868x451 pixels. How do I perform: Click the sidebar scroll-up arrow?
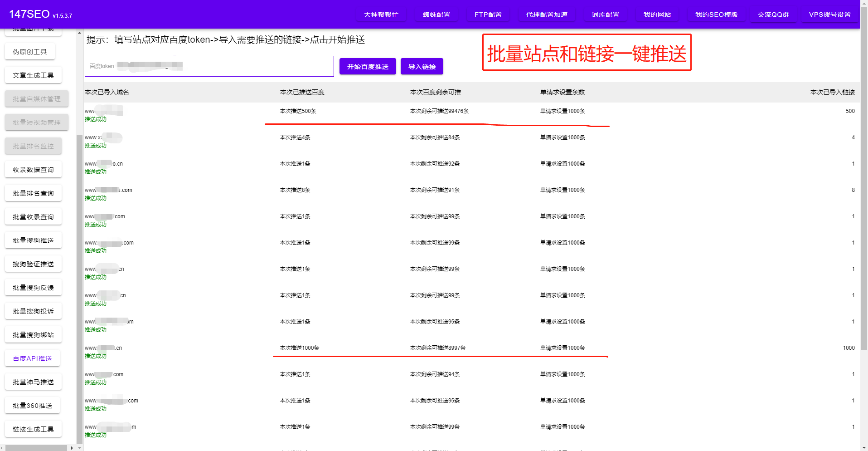80,33
